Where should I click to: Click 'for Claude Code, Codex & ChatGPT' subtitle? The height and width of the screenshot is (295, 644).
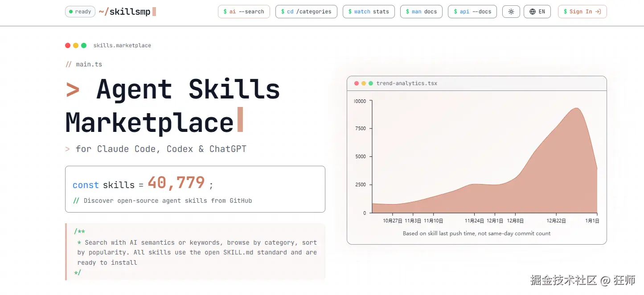161,149
